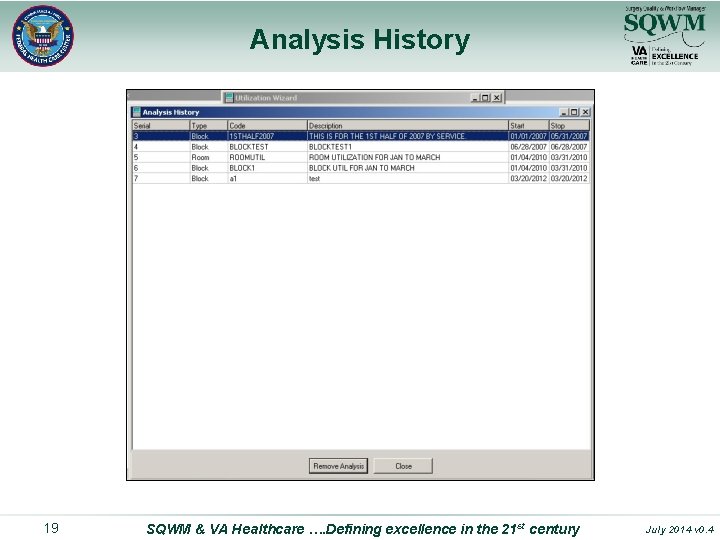Maximize the Analysis History window
Image resolution: width=720 pixels, height=540 pixels.
coord(574,112)
